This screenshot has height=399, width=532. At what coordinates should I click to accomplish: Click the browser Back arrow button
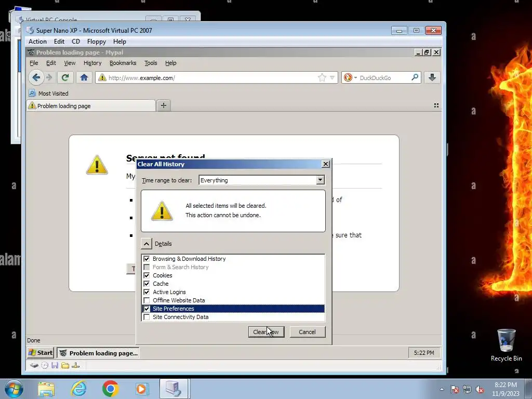[x=36, y=78]
